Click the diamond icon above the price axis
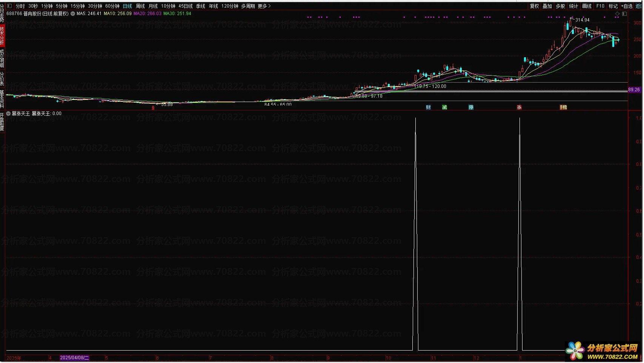644x363 pixels. point(618,14)
